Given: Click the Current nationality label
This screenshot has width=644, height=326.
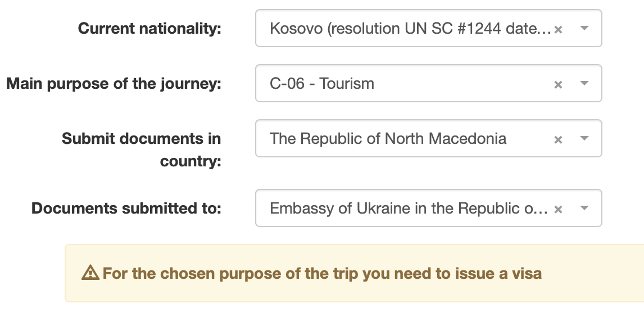Looking at the screenshot, I should (149, 28).
